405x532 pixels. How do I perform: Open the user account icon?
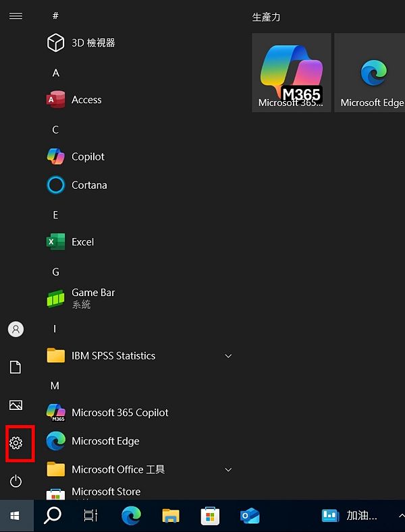16,329
